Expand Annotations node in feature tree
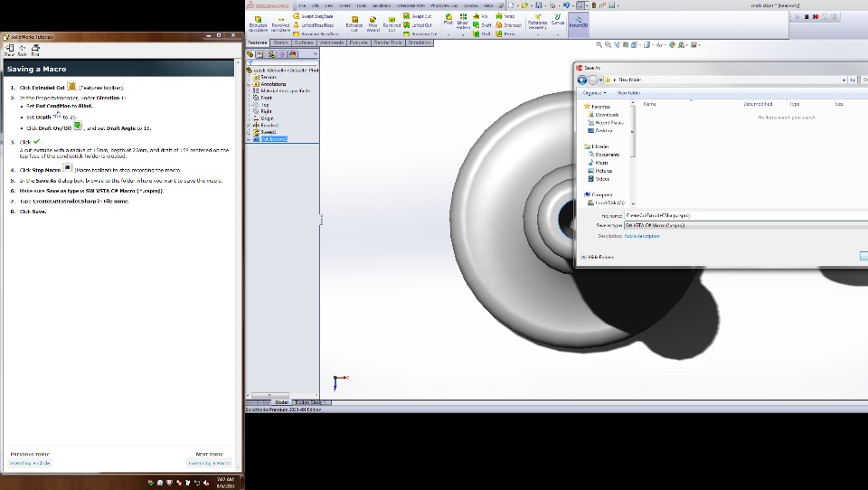 (250, 84)
